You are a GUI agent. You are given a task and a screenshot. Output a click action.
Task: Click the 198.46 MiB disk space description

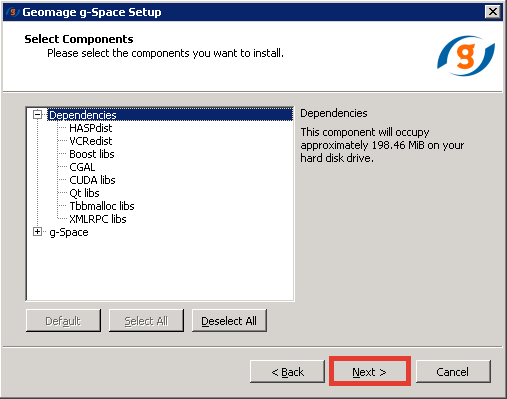point(382,145)
